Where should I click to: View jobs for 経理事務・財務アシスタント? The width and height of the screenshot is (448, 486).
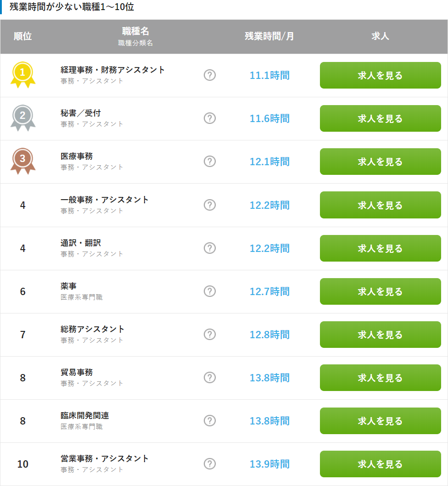[380, 75]
